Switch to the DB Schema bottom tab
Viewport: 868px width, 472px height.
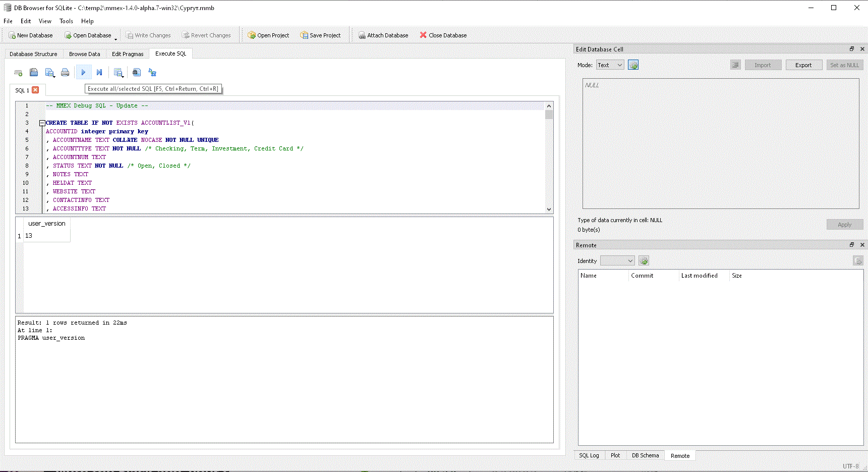tap(645, 455)
